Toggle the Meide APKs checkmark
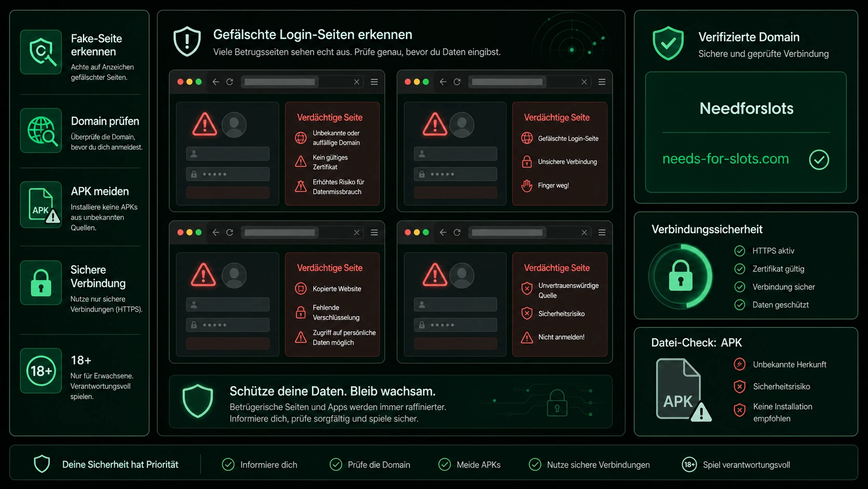 pyautogui.click(x=444, y=465)
